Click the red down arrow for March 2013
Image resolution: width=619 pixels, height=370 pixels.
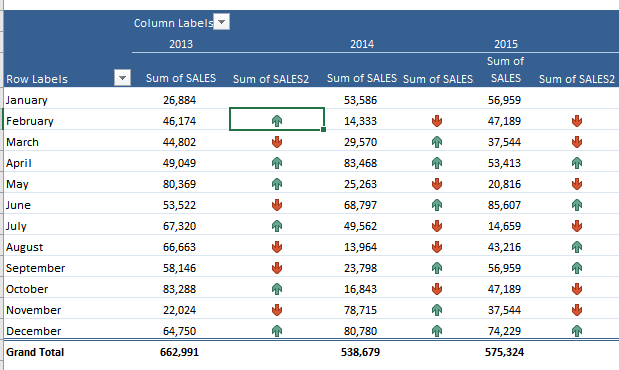click(x=277, y=142)
